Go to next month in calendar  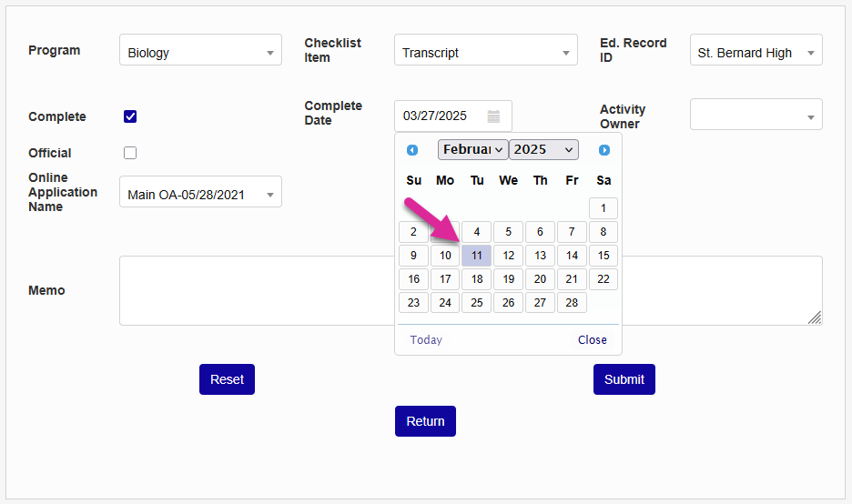pos(604,150)
